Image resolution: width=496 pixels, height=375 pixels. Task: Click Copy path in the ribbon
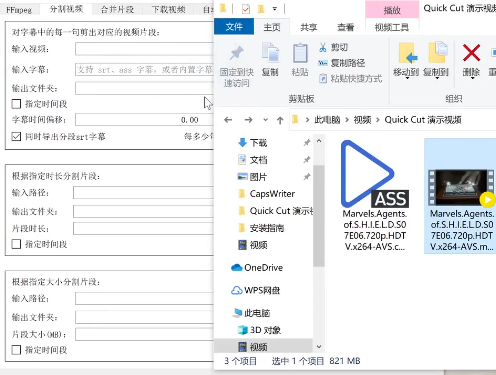point(342,63)
